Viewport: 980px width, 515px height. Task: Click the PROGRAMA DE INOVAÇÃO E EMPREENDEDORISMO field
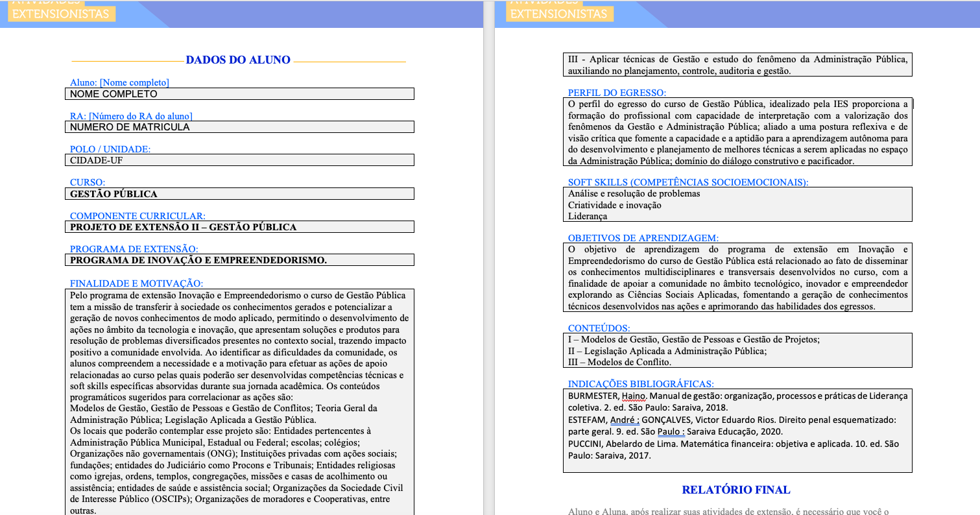(x=240, y=260)
